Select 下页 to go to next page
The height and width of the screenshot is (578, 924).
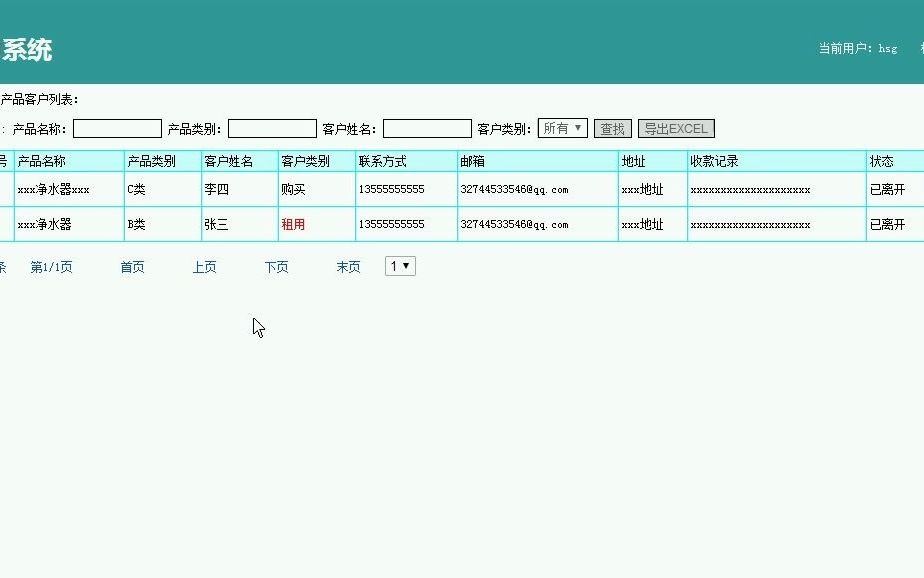pyautogui.click(x=276, y=267)
